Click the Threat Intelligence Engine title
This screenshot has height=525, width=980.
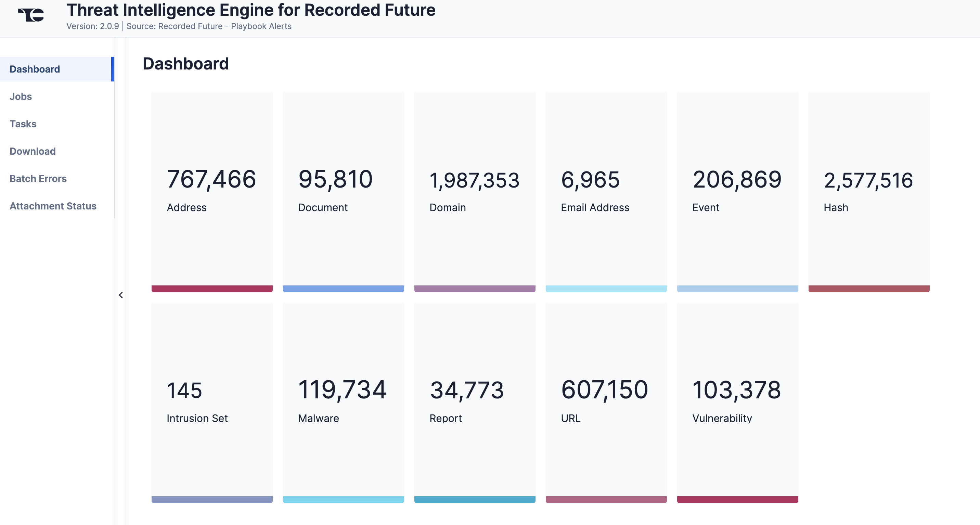point(251,10)
